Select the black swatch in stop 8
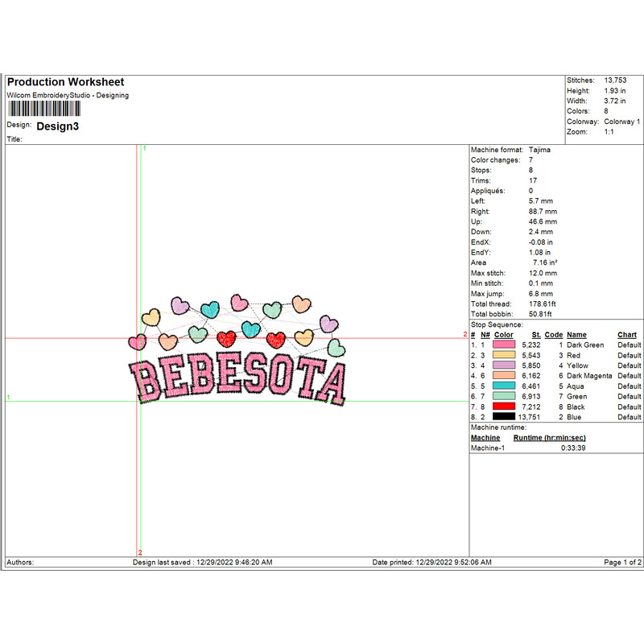 click(504, 417)
